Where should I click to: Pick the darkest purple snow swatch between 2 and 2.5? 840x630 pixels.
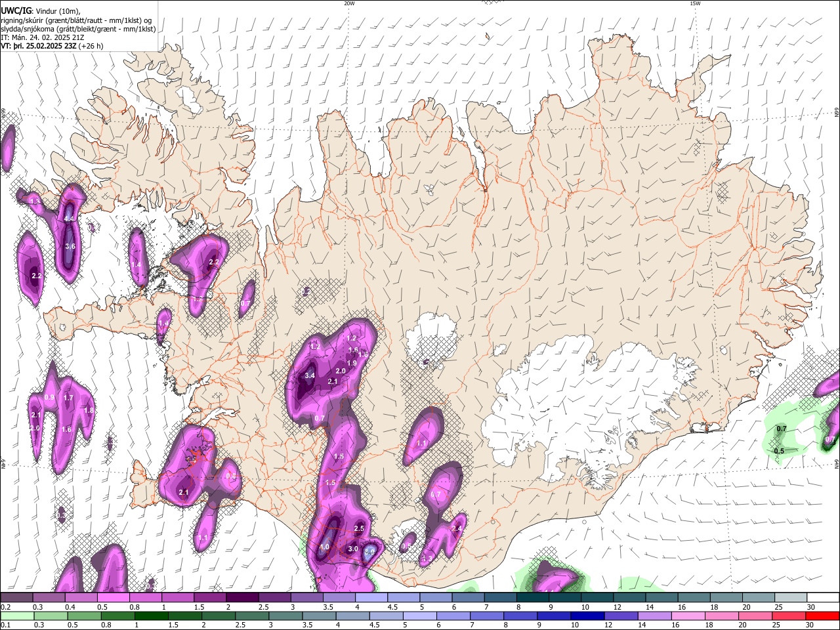(242, 597)
